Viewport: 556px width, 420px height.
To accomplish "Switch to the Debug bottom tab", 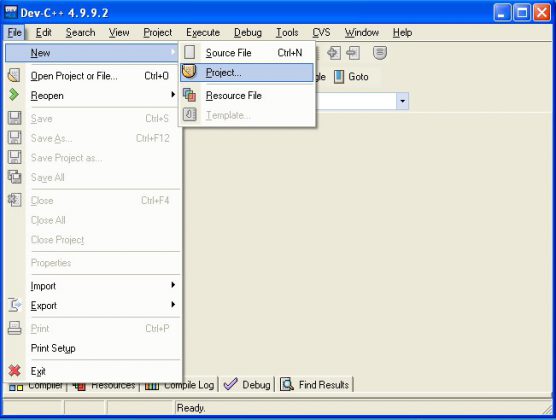I will (248, 385).
